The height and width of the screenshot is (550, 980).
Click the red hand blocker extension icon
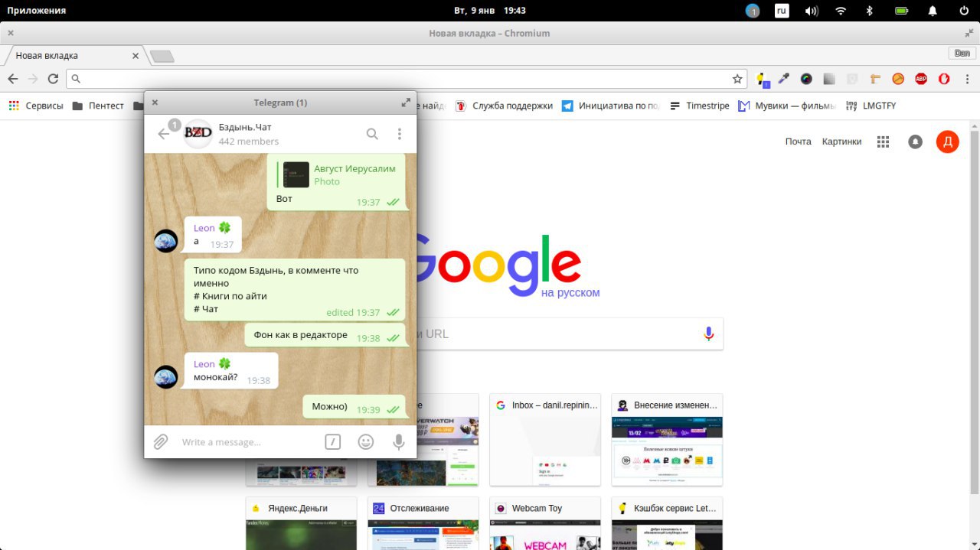coord(944,79)
